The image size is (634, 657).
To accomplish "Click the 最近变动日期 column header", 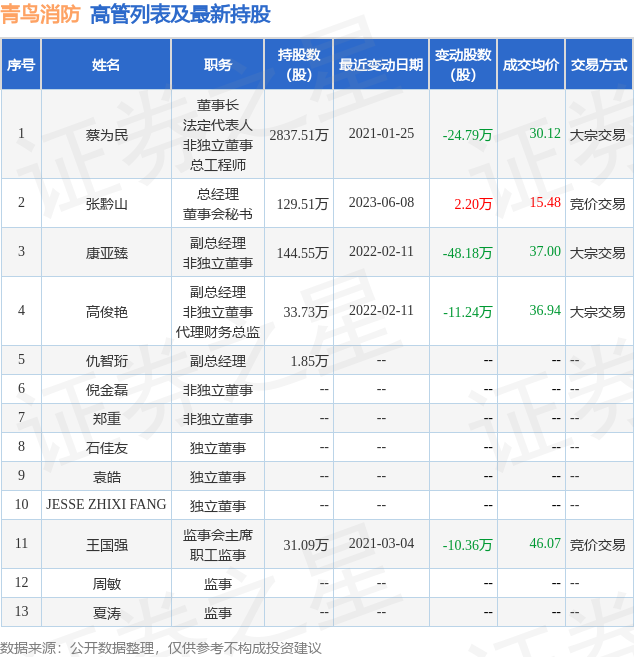I will [381, 65].
